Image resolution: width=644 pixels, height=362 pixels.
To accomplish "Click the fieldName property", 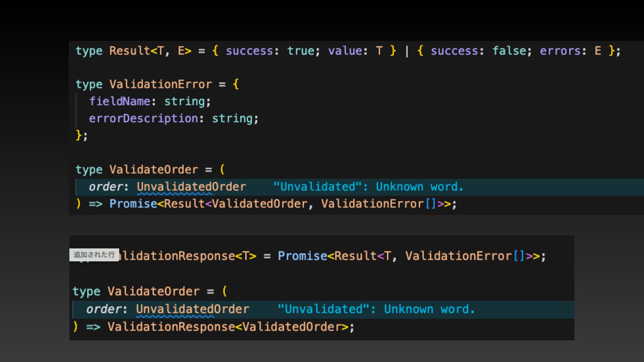I will pos(119,102).
